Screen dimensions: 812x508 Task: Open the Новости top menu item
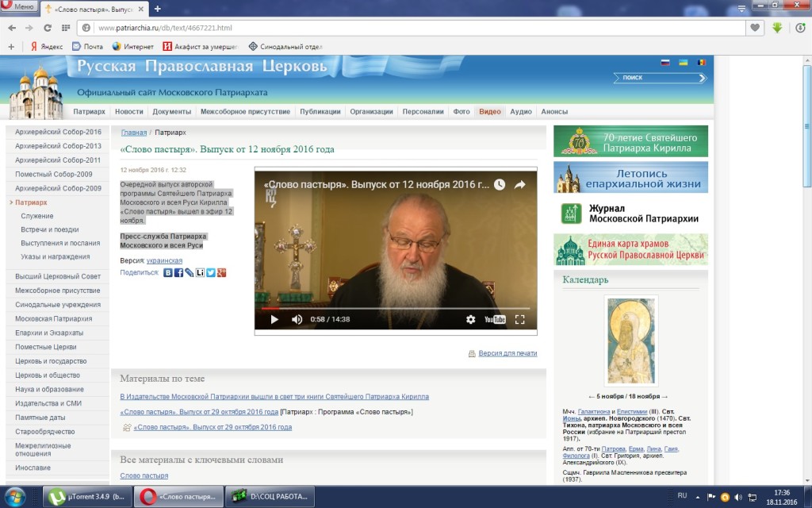129,111
